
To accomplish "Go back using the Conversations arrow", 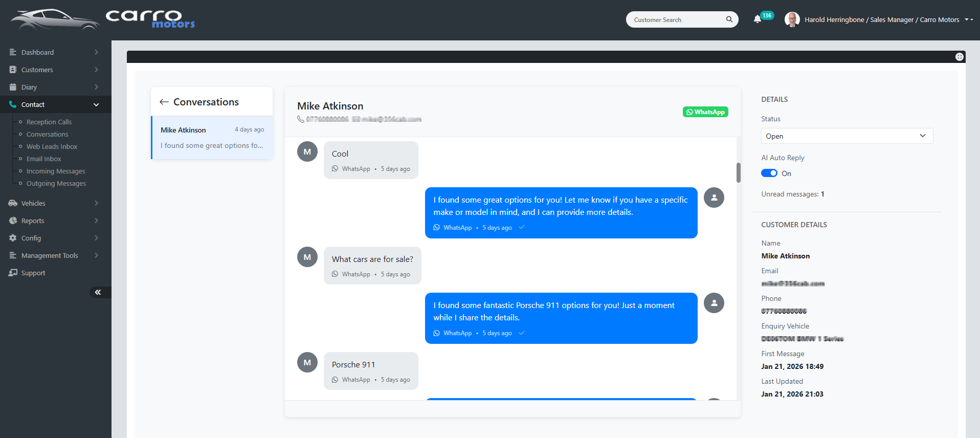I will pyautogui.click(x=164, y=102).
